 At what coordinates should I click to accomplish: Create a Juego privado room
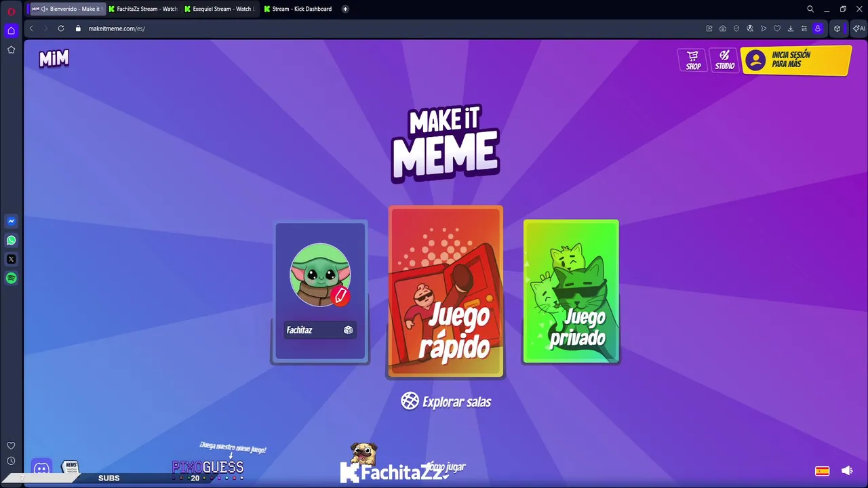(571, 291)
